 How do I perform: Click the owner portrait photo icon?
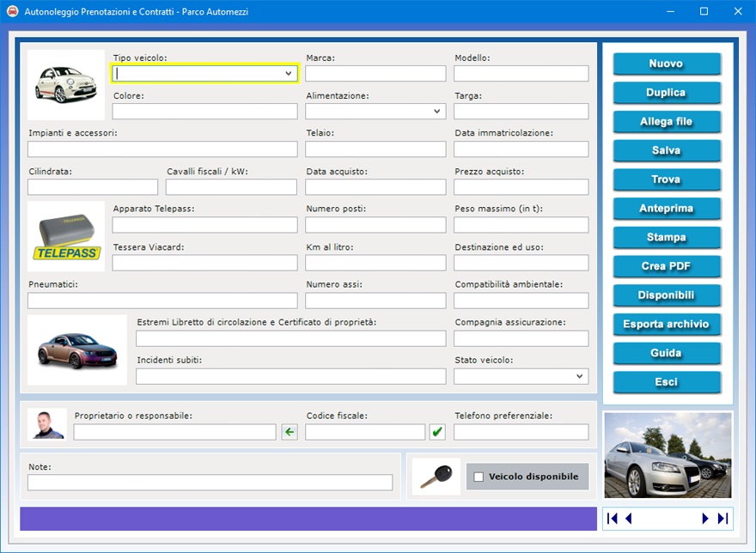click(47, 425)
